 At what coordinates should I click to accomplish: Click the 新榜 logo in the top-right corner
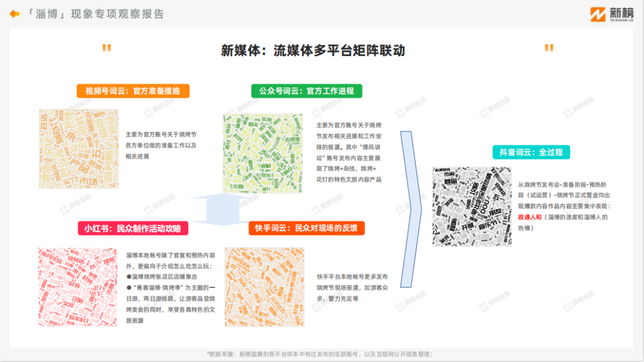tap(612, 14)
